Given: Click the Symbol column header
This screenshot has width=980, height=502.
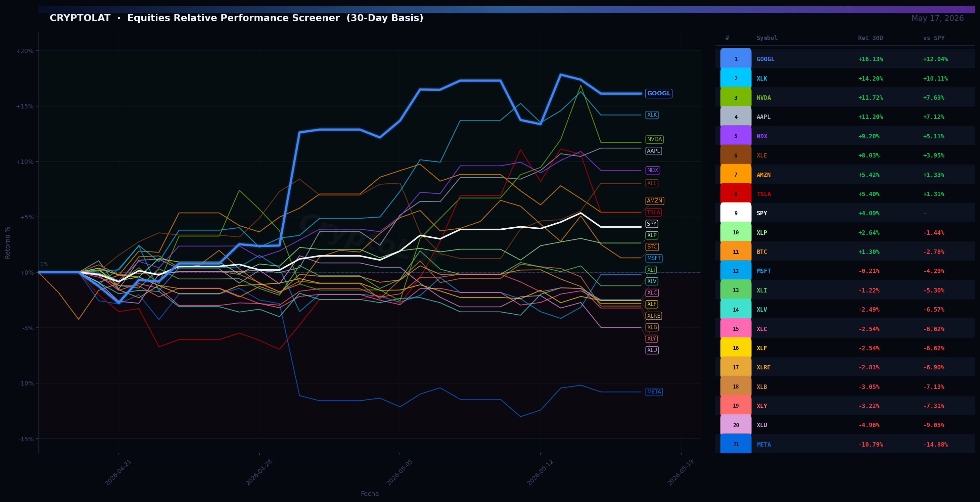Looking at the screenshot, I should click(x=767, y=38).
